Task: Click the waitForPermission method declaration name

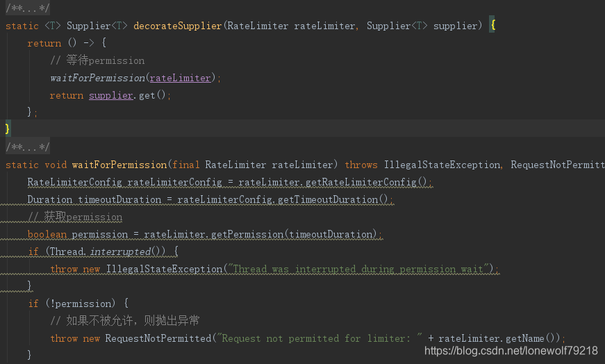Action: pyautogui.click(x=119, y=165)
